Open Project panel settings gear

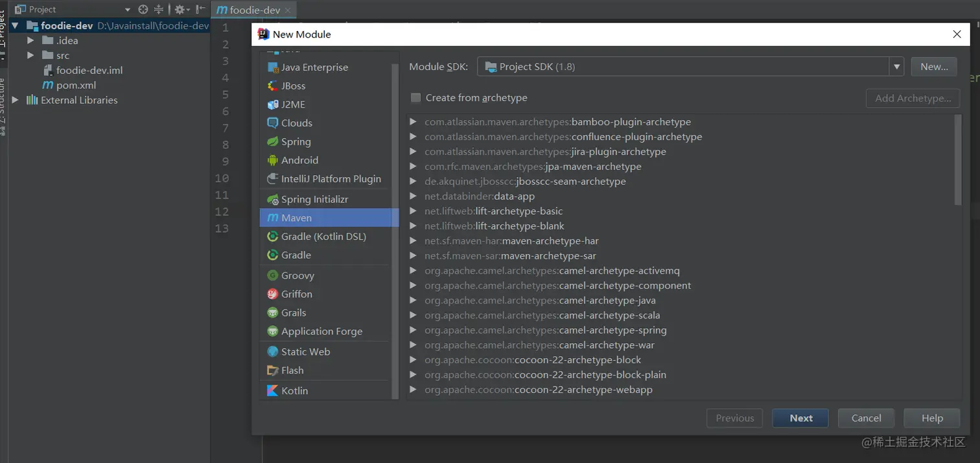click(181, 9)
